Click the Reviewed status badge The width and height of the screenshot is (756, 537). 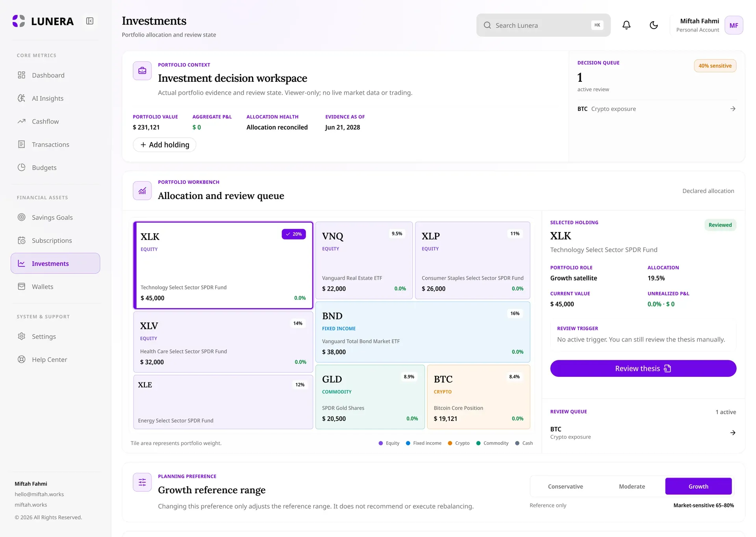[720, 225]
